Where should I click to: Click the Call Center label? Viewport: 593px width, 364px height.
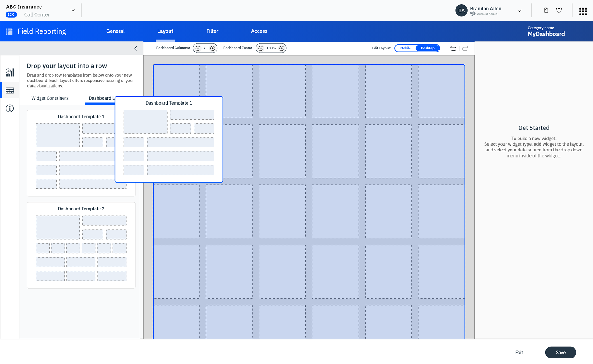point(37,14)
